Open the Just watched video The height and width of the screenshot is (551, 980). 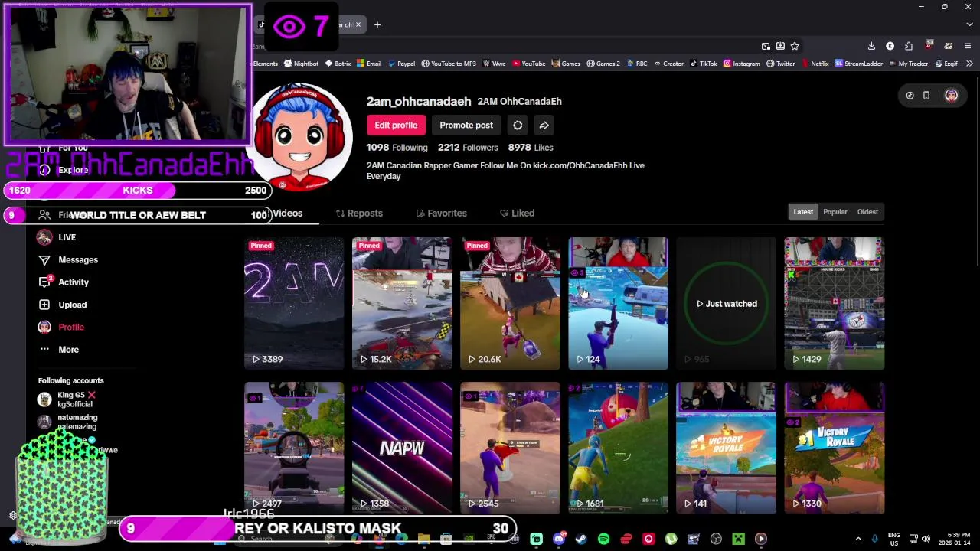tap(726, 304)
